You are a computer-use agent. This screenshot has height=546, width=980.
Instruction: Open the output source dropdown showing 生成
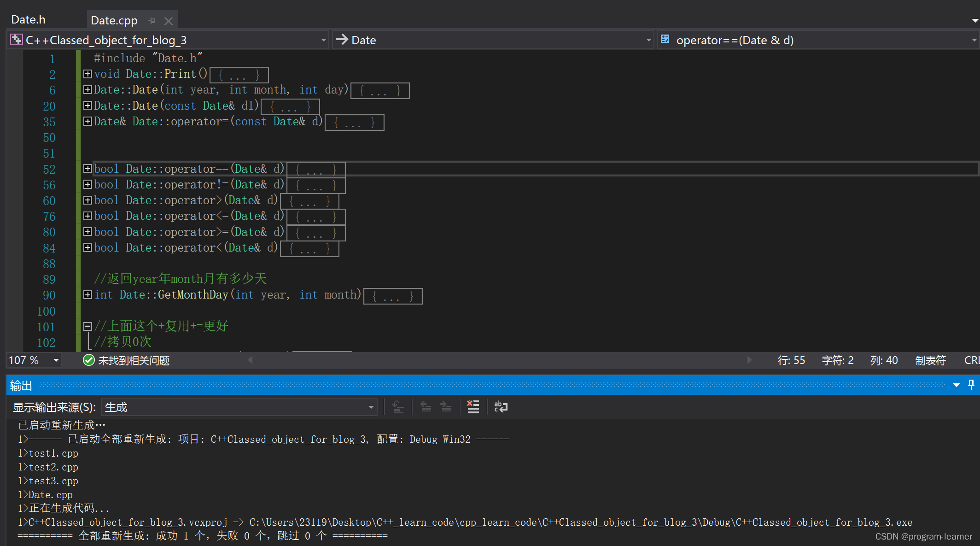[x=239, y=407]
